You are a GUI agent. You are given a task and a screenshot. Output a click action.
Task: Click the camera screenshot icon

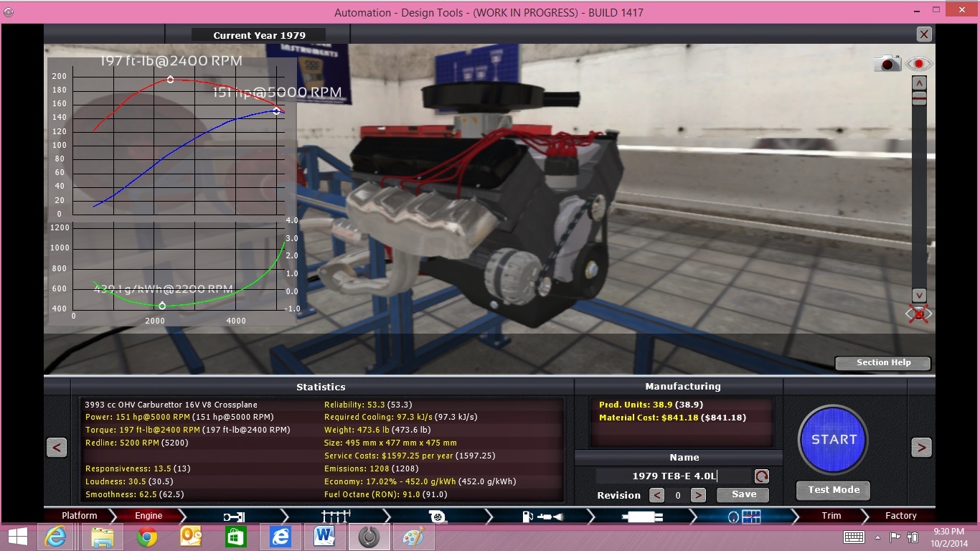click(x=887, y=64)
